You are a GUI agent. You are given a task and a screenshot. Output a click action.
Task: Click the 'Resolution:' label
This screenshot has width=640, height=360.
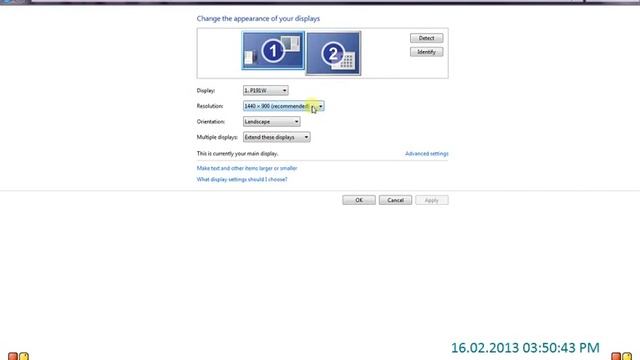point(210,106)
